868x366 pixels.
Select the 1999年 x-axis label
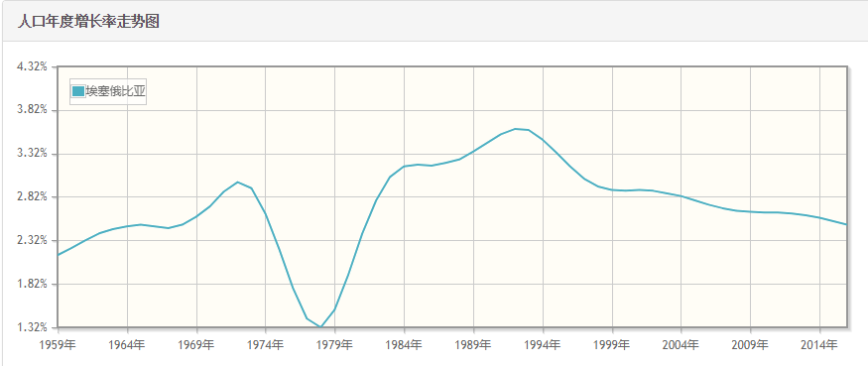(x=611, y=345)
